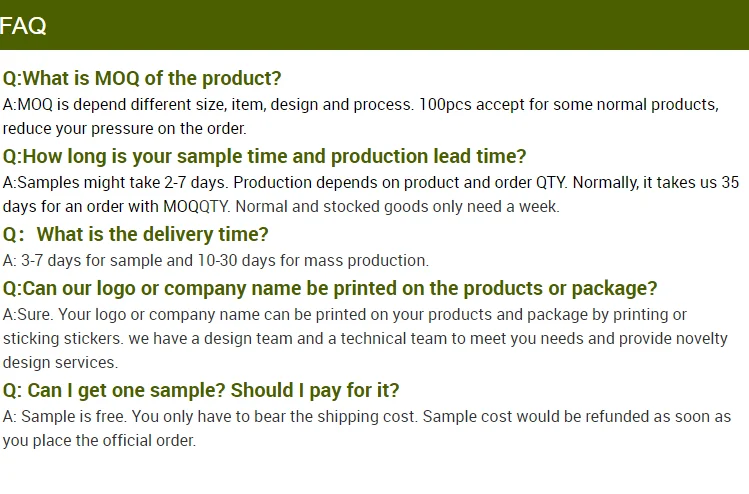Viewport: 749px width, 494px height.
Task: Click the line "reduce your pressure on the order"
Action: pyautogui.click(x=124, y=128)
